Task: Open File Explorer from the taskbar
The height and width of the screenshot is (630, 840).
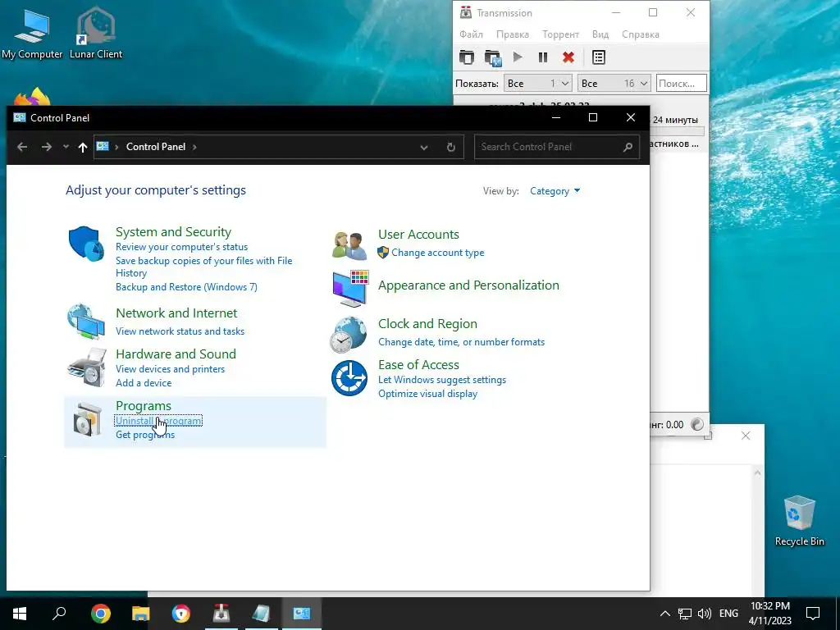Action: coord(141,614)
